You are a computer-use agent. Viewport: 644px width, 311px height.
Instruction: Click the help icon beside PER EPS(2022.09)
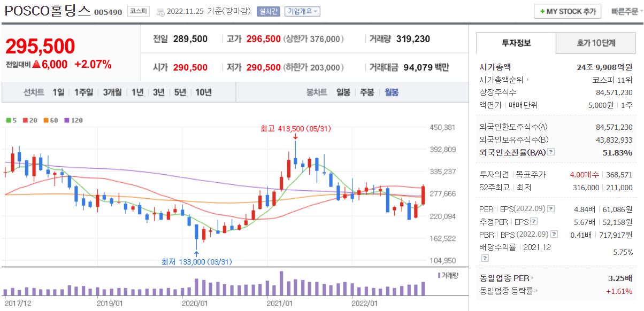(x=551, y=208)
